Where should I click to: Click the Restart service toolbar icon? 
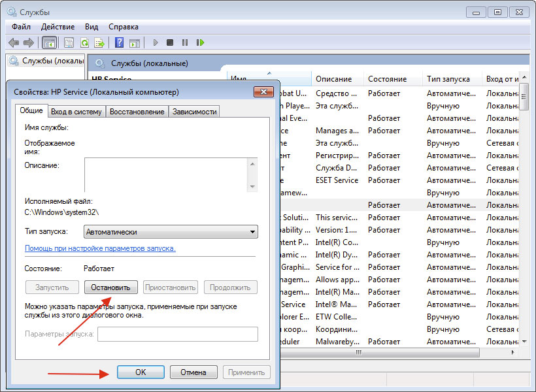(x=200, y=42)
